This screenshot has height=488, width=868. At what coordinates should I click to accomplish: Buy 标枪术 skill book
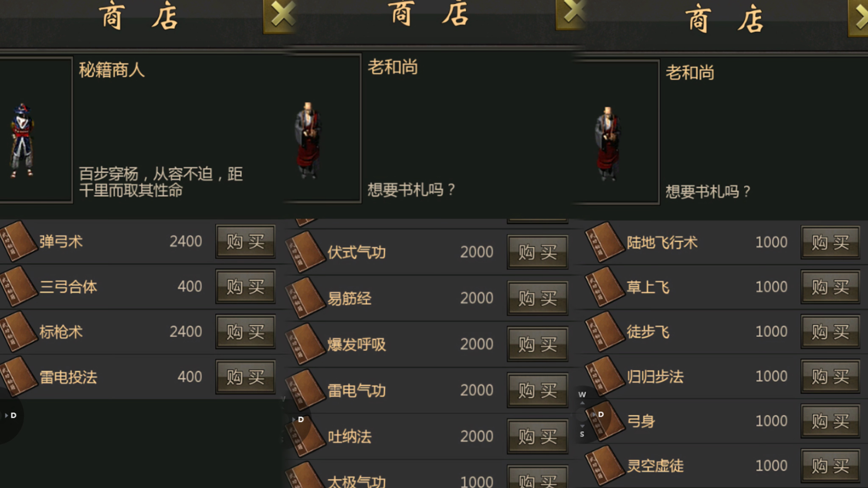pyautogui.click(x=245, y=332)
